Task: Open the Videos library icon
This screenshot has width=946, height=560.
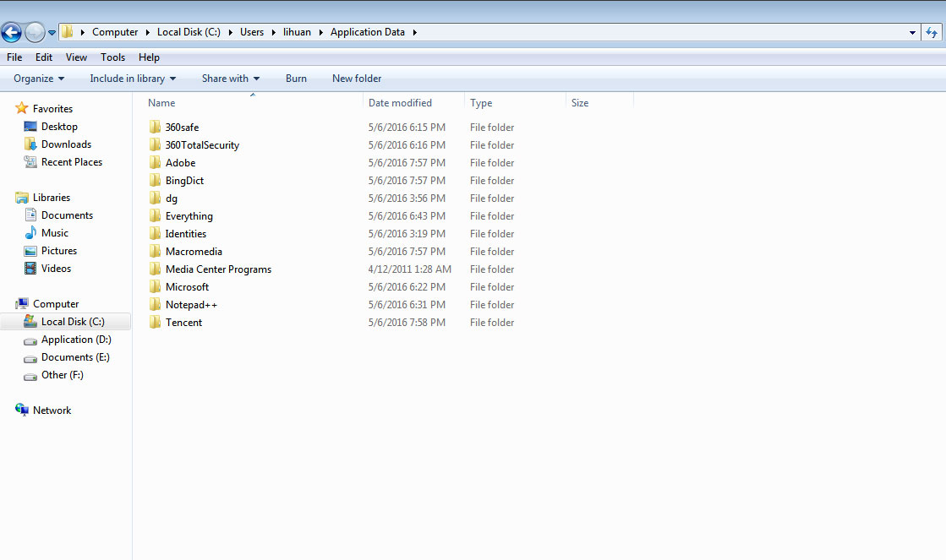Action: tap(30, 269)
